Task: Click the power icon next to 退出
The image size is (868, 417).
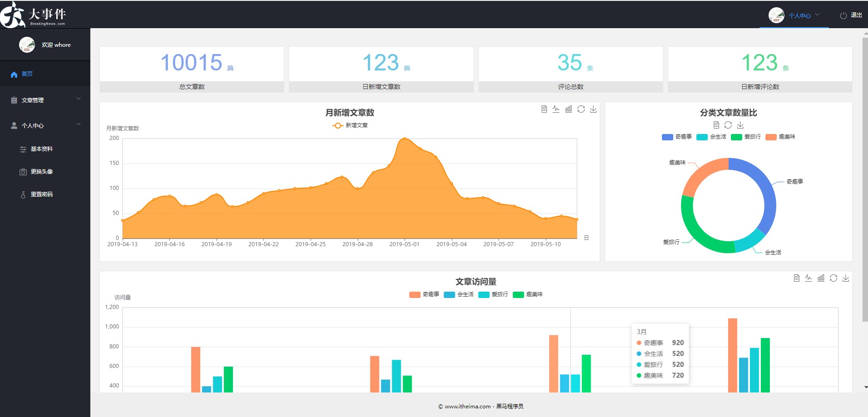Action: click(843, 15)
